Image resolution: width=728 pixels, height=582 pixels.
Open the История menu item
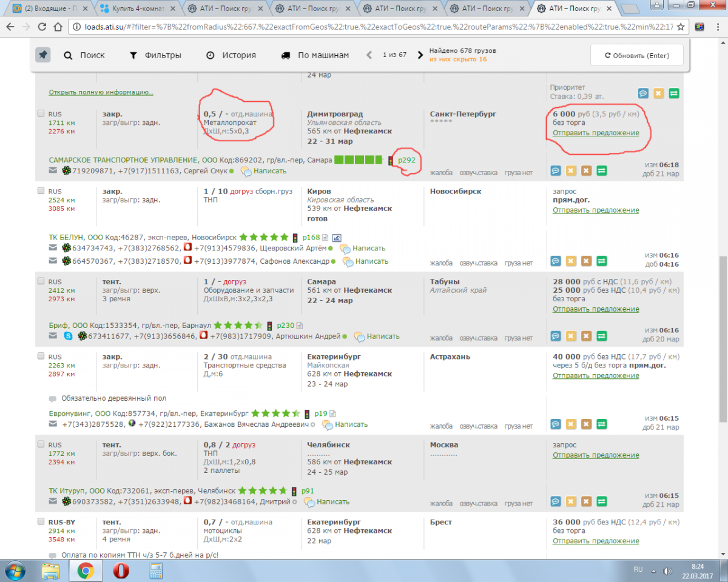[x=231, y=55]
